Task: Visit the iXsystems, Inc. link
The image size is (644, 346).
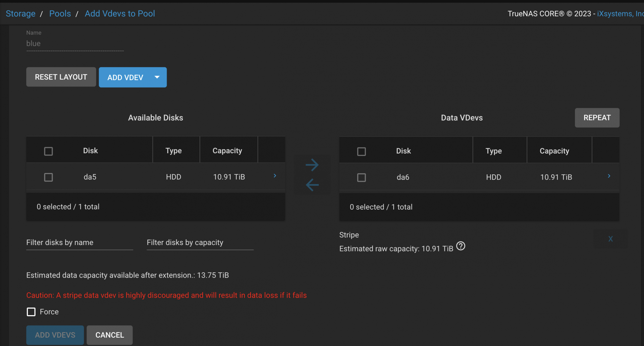Action: pyautogui.click(x=620, y=14)
